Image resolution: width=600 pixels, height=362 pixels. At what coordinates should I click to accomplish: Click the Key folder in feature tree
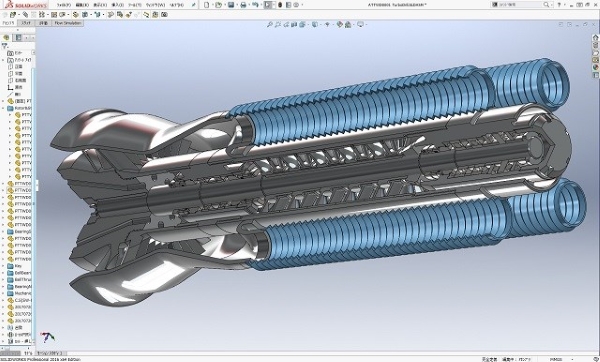pos(15,266)
